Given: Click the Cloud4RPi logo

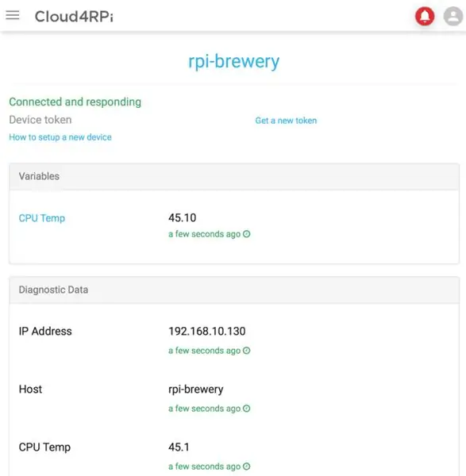Looking at the screenshot, I should point(74,17).
